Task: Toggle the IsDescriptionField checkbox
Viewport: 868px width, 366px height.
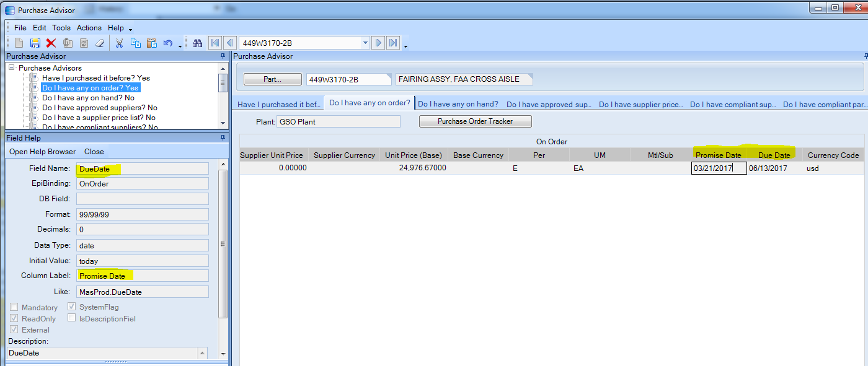Action: click(71, 318)
